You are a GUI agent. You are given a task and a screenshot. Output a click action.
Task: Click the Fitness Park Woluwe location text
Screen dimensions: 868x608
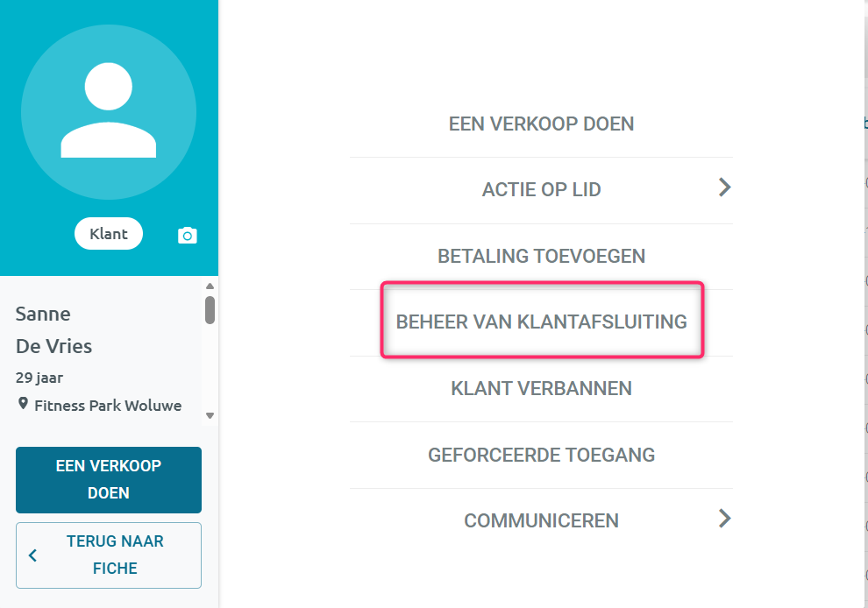(108, 406)
